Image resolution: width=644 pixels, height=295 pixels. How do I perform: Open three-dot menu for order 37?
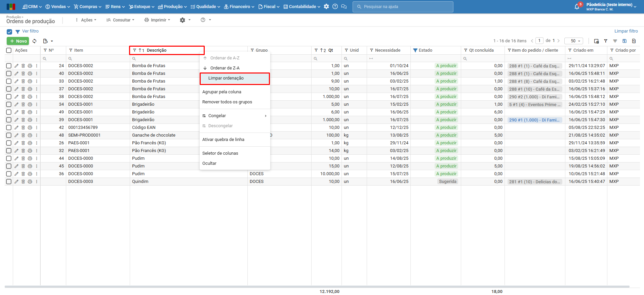[x=37, y=89]
